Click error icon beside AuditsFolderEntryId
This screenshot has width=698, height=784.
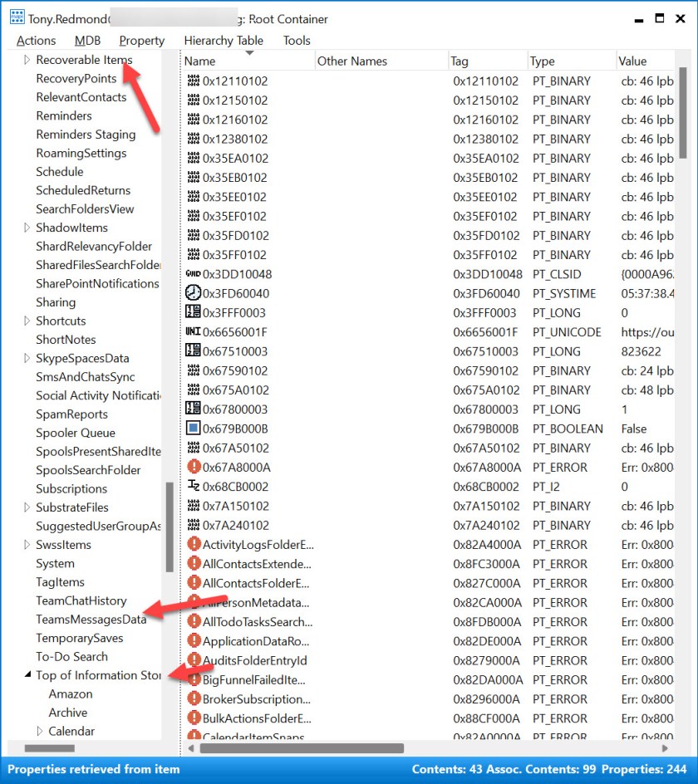(x=194, y=660)
